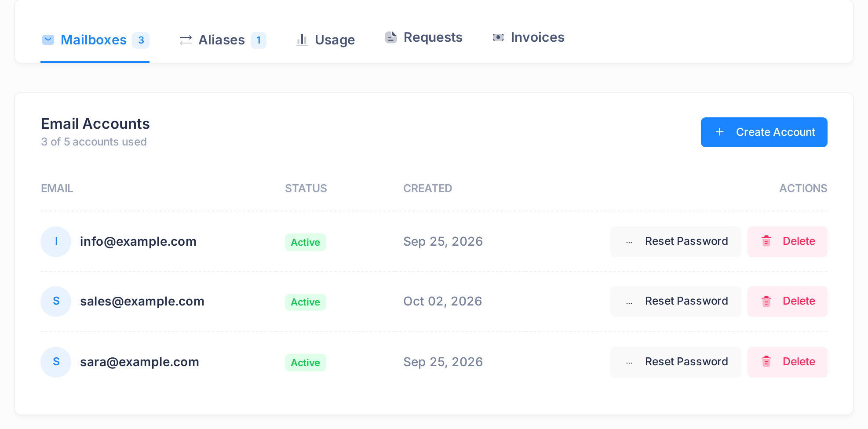Click Sep 25, 2026 date for sara@example.com
Screen dimensions: 868x429
pyautogui.click(x=443, y=362)
